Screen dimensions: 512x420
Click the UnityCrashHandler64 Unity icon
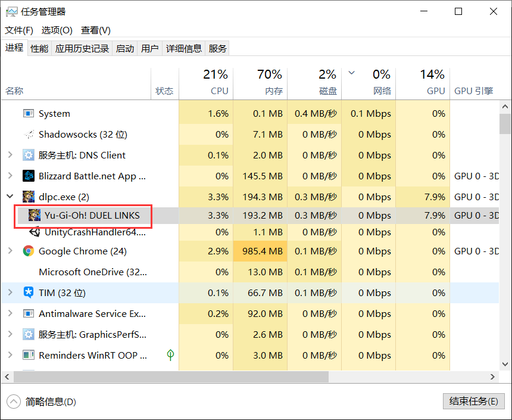coord(35,232)
